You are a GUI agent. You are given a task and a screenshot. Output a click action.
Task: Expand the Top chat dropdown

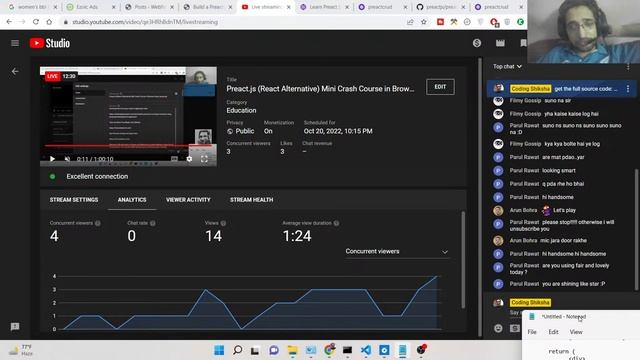pyautogui.click(x=507, y=67)
